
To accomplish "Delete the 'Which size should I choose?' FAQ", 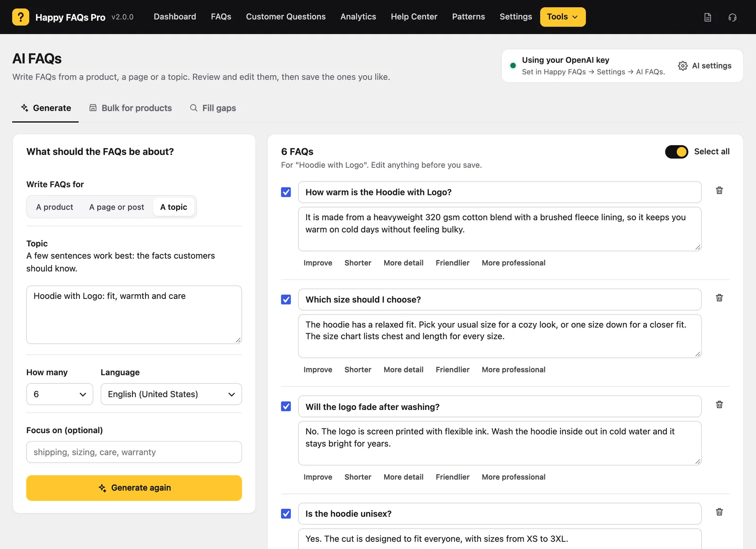I will pyautogui.click(x=719, y=298).
